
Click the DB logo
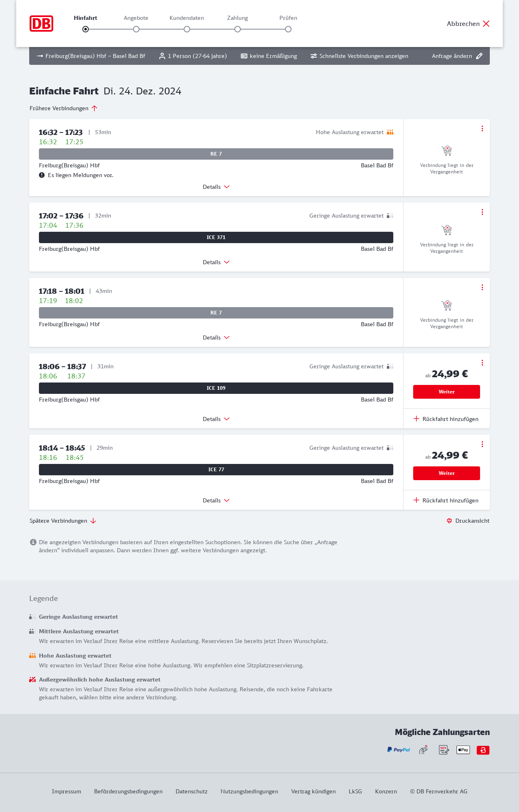pyautogui.click(x=41, y=24)
